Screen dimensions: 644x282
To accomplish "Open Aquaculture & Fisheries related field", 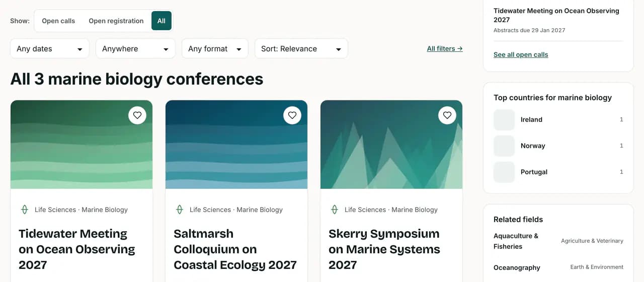I will pos(516,241).
